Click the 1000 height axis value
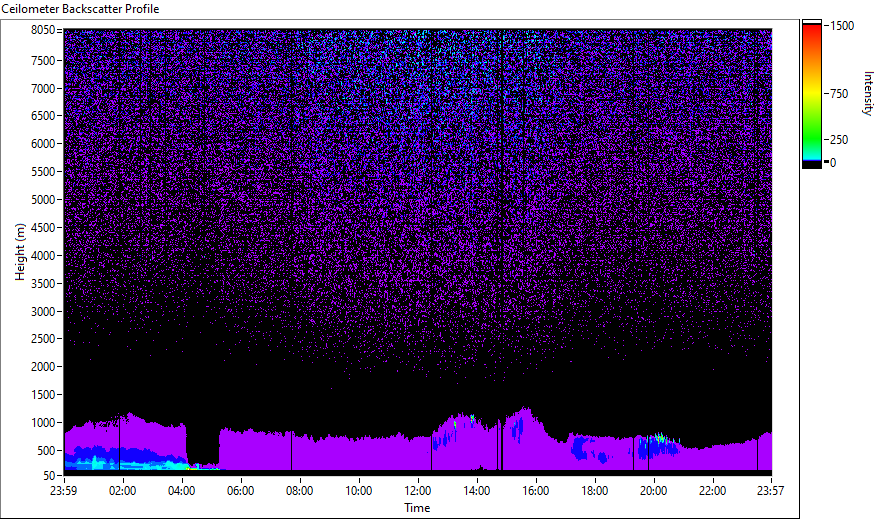 pyautogui.click(x=43, y=423)
